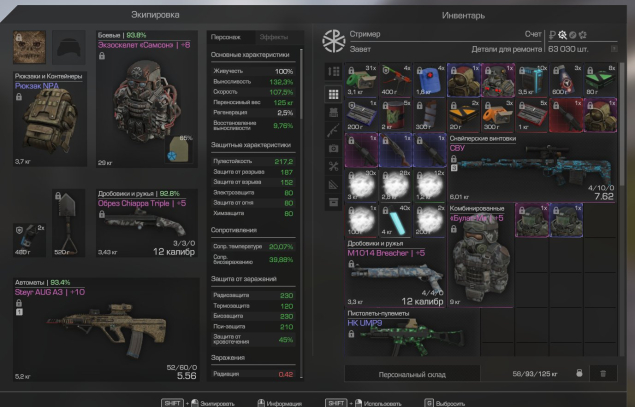
Task: Click the stats panel scrollbar
Action: (x=301, y=84)
